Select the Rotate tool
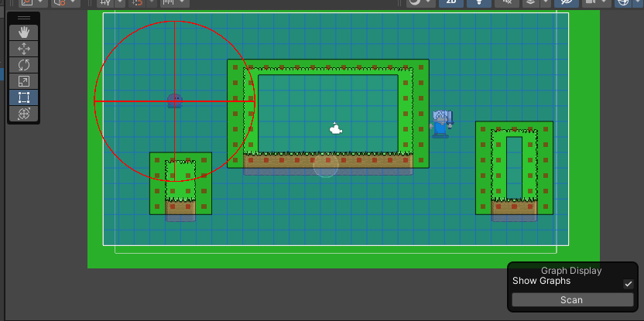Viewport: 644px width, 321px height. click(x=24, y=64)
